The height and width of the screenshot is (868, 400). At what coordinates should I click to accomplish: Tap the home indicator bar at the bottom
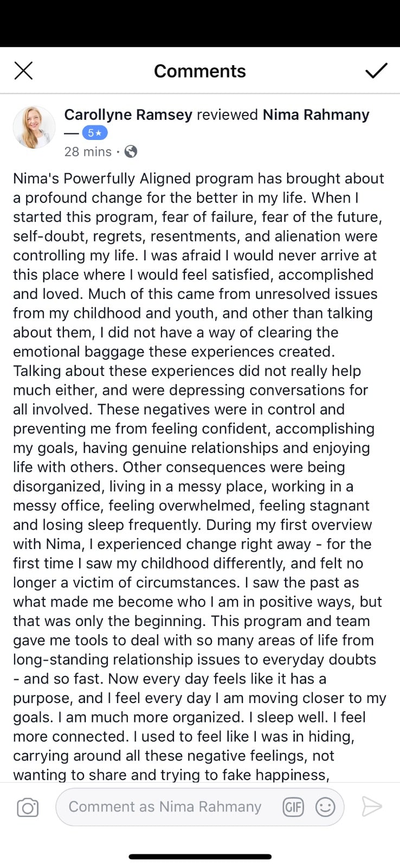tap(200, 857)
